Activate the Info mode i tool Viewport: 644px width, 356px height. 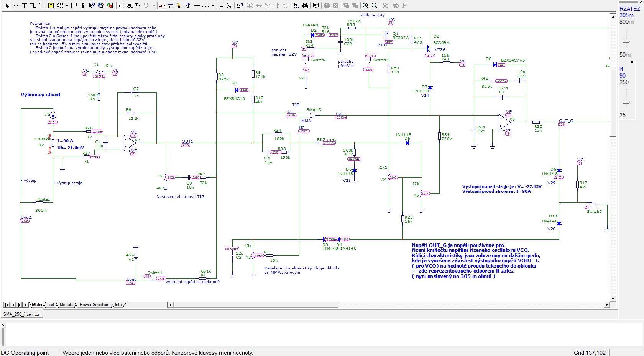pos(83,6)
